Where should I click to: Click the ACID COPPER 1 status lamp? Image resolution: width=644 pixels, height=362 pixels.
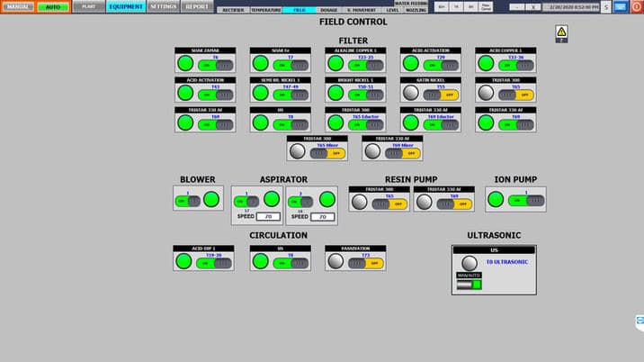(486, 63)
